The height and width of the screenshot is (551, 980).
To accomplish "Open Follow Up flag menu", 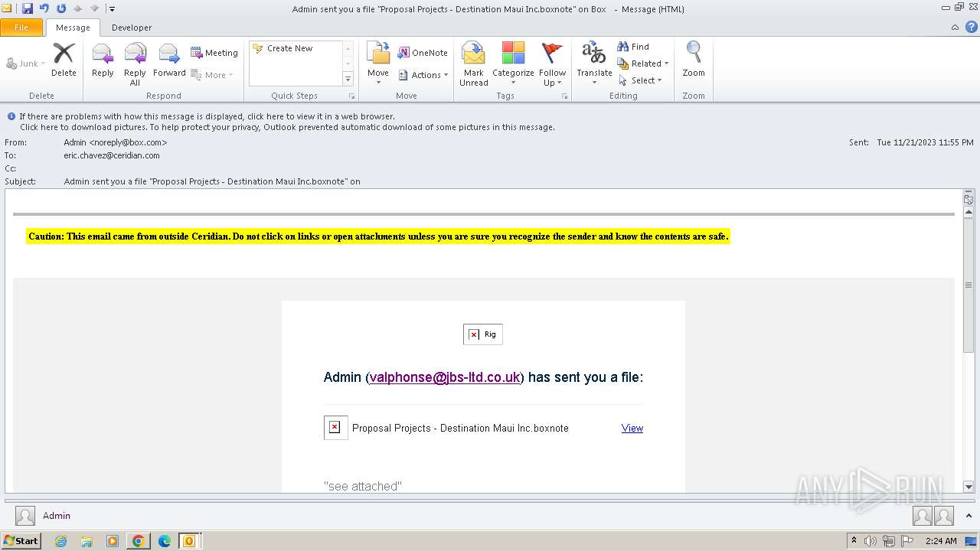I will point(552,64).
